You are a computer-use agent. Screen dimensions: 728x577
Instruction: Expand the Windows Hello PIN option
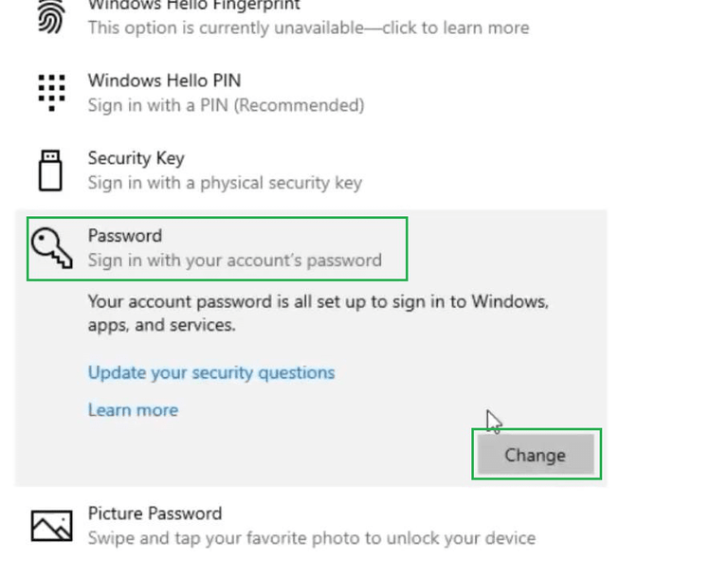pyautogui.click(x=164, y=81)
